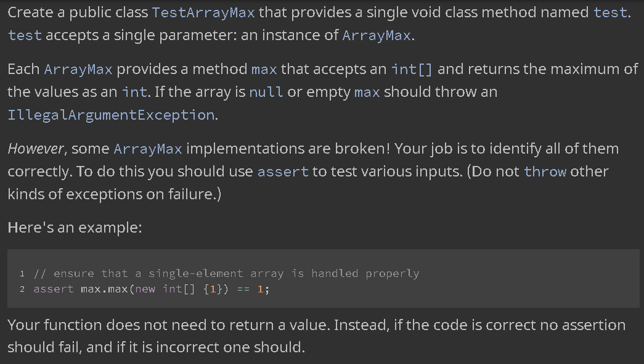Viewport: 644px width, 364px height.
Task: Click the TestArrayMax class name in the first sentence
Action: point(203,12)
